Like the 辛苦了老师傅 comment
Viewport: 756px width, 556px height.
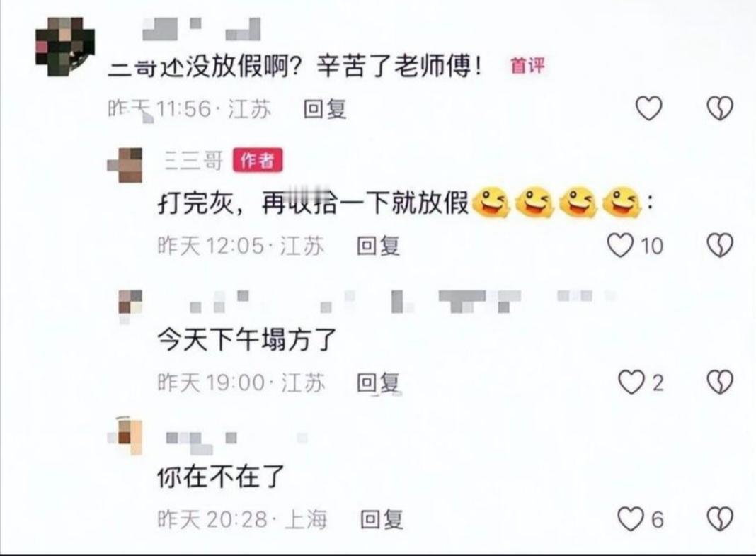[x=648, y=108]
